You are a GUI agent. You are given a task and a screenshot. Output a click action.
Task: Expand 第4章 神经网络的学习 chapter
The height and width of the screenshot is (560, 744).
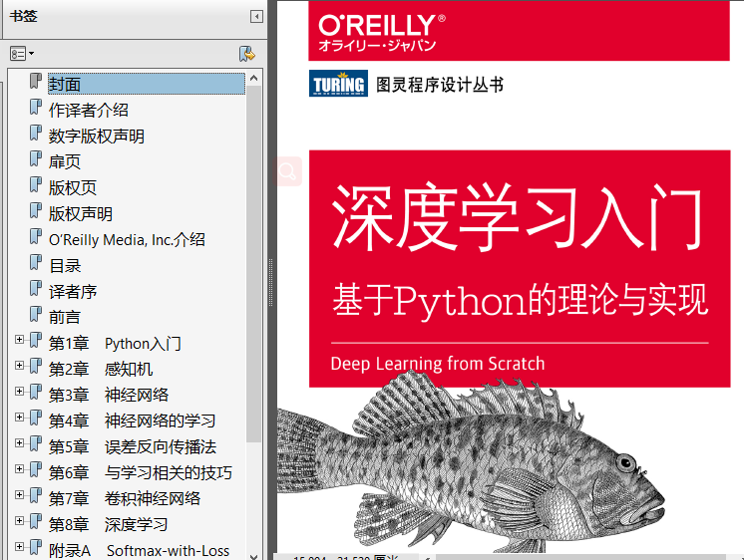(19, 417)
